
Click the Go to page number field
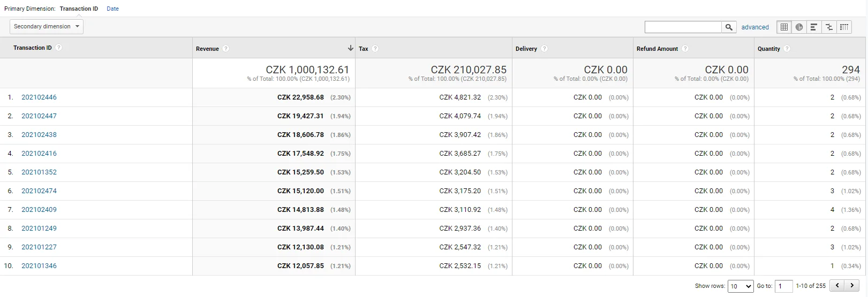pos(784,286)
